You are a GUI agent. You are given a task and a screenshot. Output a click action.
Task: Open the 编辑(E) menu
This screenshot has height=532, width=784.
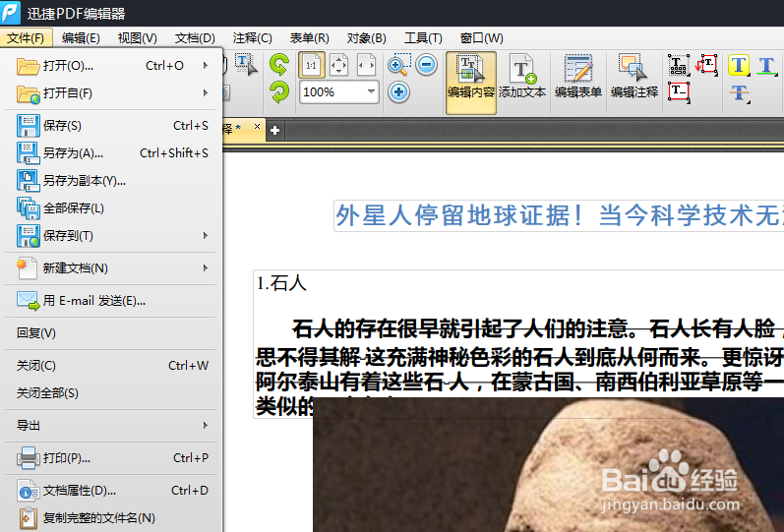tap(81, 38)
